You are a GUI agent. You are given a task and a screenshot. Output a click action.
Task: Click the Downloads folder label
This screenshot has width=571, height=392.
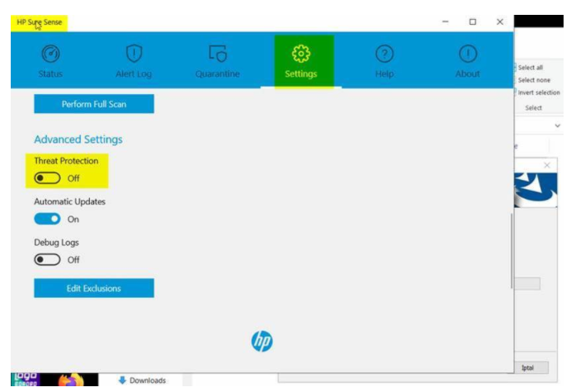pos(148,380)
